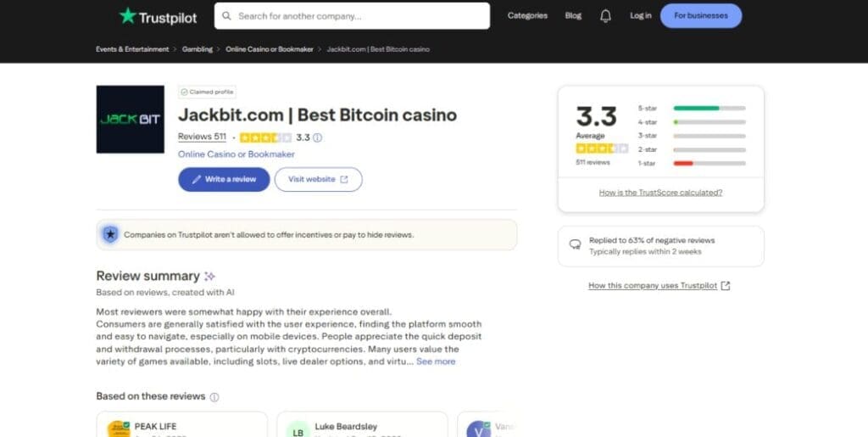Filter reviews by 1-star bar
Image resolution: width=868 pixels, height=437 pixels.
point(709,163)
